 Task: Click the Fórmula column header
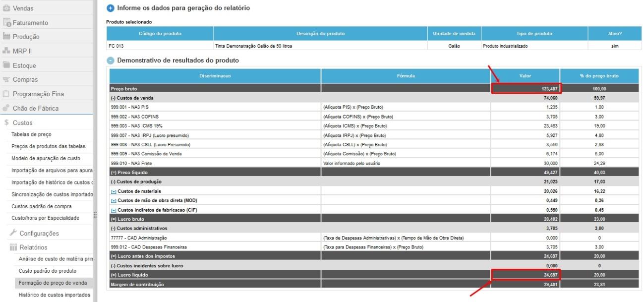[406, 76]
